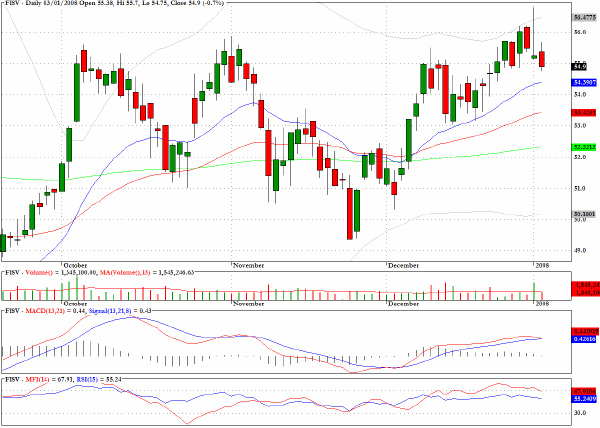This screenshot has height=428, width=600.
Task: Select the gray 50.1801 lower band label
Action: 585,214
